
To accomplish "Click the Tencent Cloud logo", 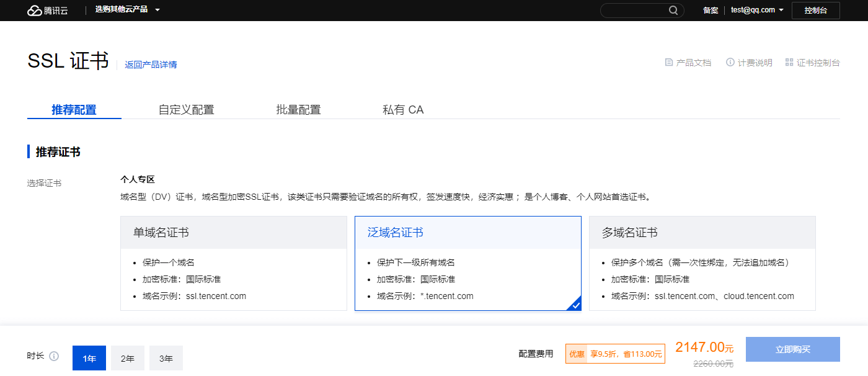I will 47,11.
